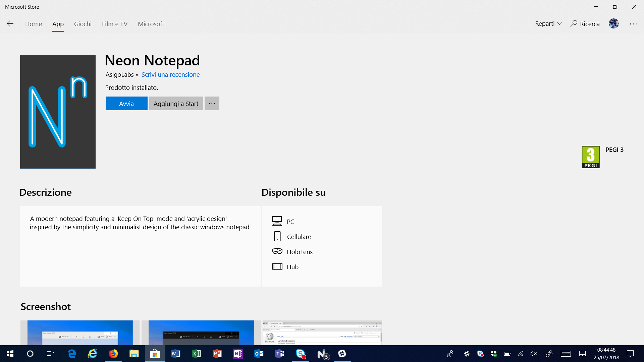The height and width of the screenshot is (362, 644).
Task: Open the touch keyboard icon
Action: [x=566, y=354]
